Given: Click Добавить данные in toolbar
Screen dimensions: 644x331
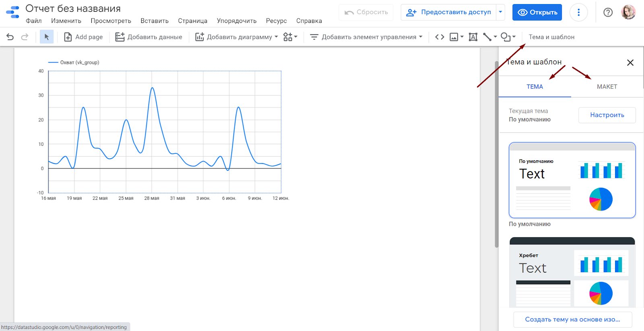Looking at the screenshot, I should 149,37.
